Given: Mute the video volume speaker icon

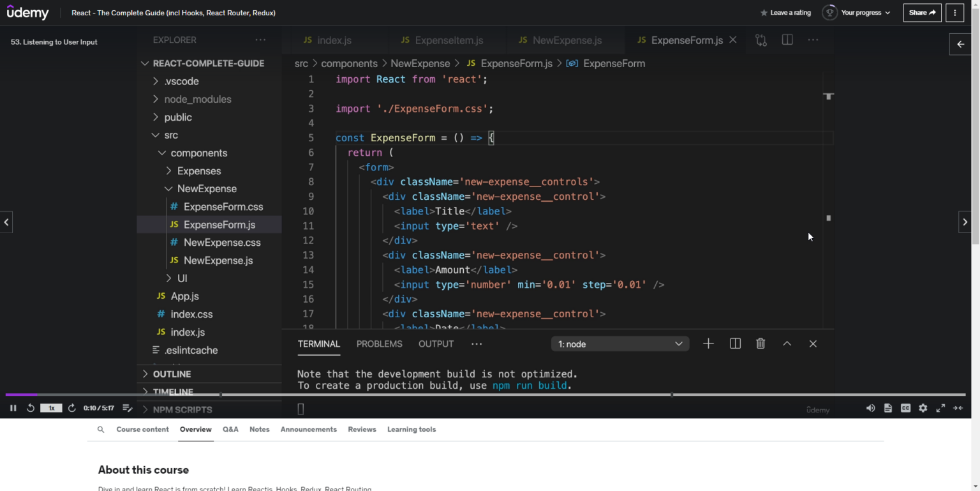Looking at the screenshot, I should [870, 409].
